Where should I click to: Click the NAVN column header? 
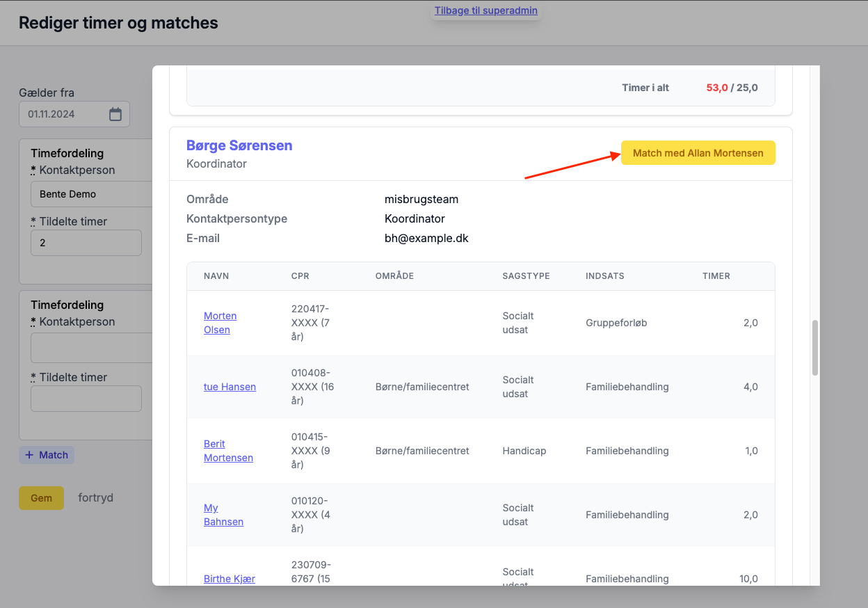(x=216, y=276)
